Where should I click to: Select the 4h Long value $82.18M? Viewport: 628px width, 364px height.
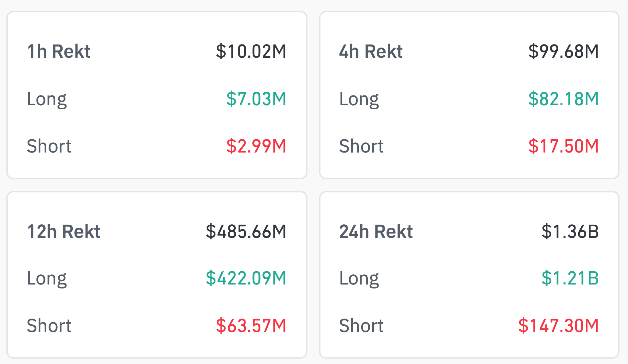coord(564,99)
